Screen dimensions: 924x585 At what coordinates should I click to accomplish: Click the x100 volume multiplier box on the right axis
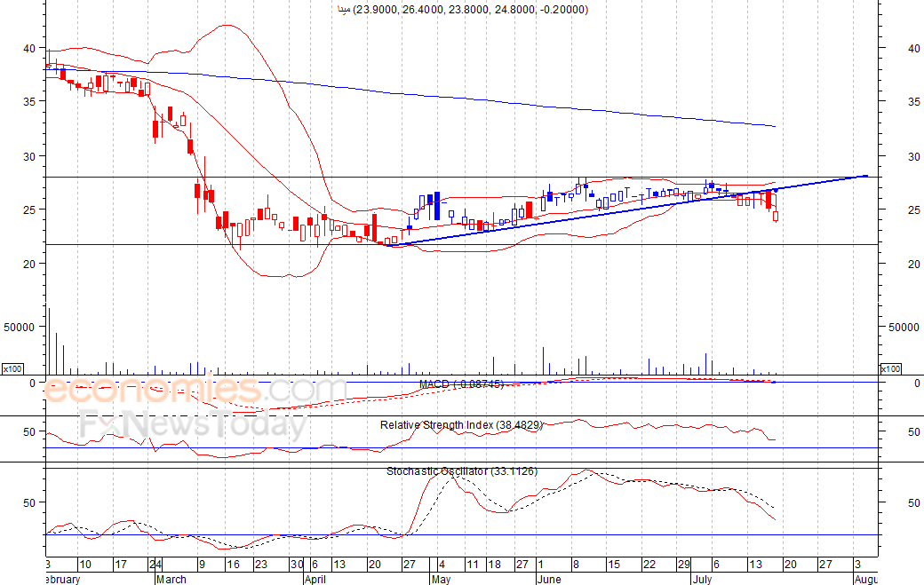pyautogui.click(x=890, y=369)
